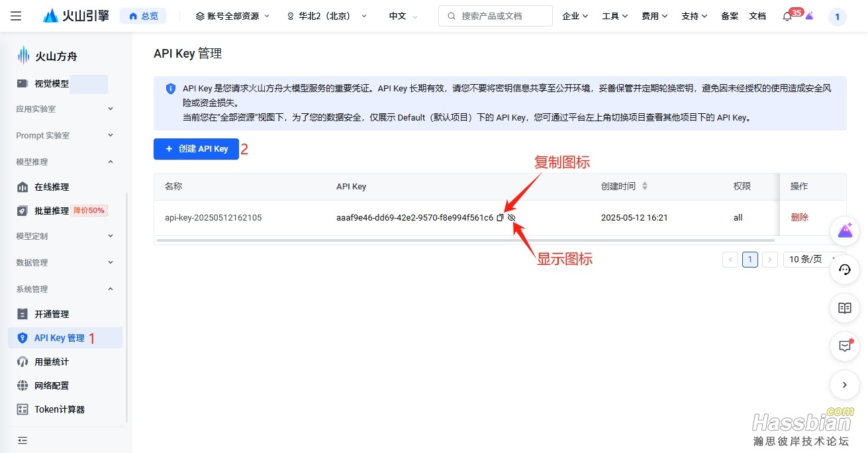Select API Key 管理 in the sidebar

[65, 338]
